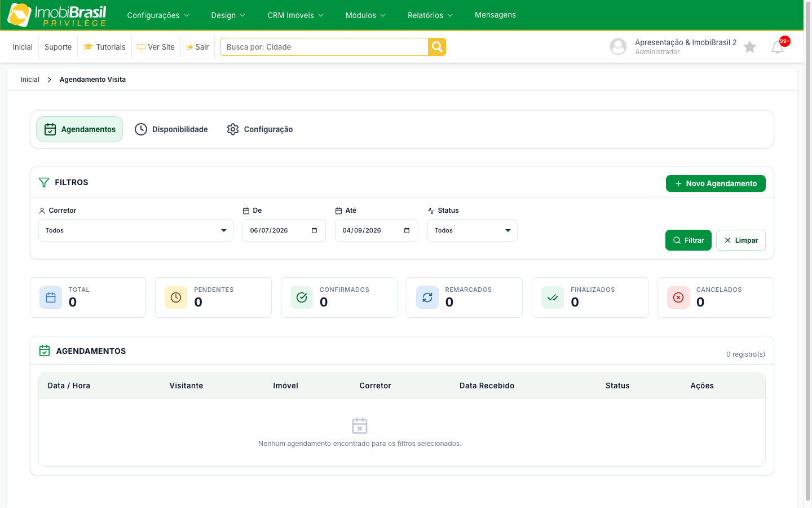
Task: Click the Inicial breadcrumb link
Action: tap(30, 80)
